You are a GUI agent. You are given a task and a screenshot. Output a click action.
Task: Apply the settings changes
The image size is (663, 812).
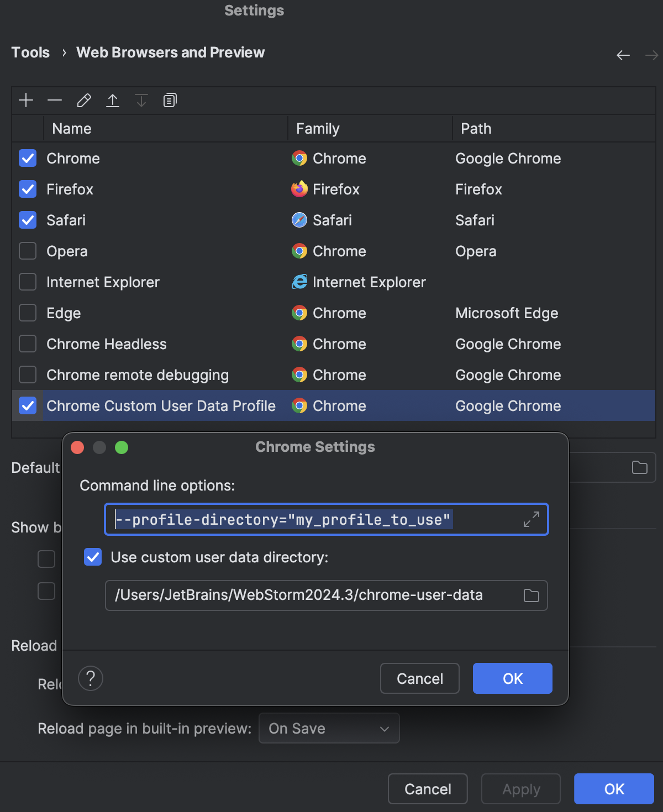(520, 789)
